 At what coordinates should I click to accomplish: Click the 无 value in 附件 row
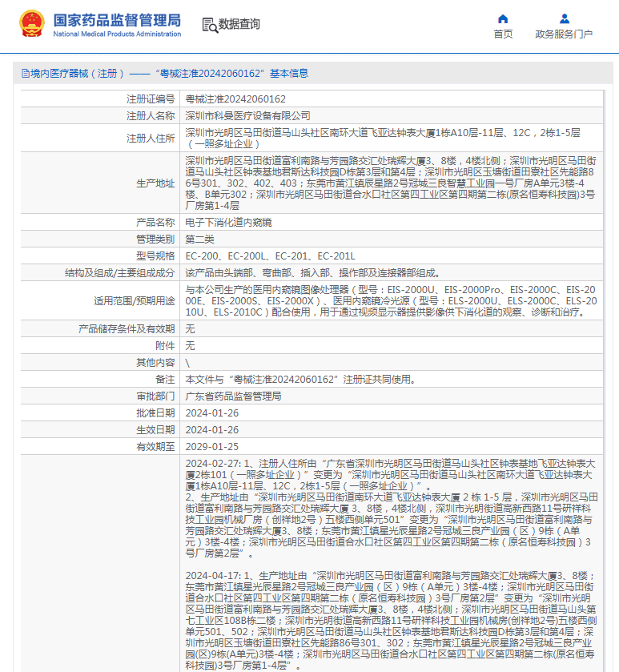(191, 345)
